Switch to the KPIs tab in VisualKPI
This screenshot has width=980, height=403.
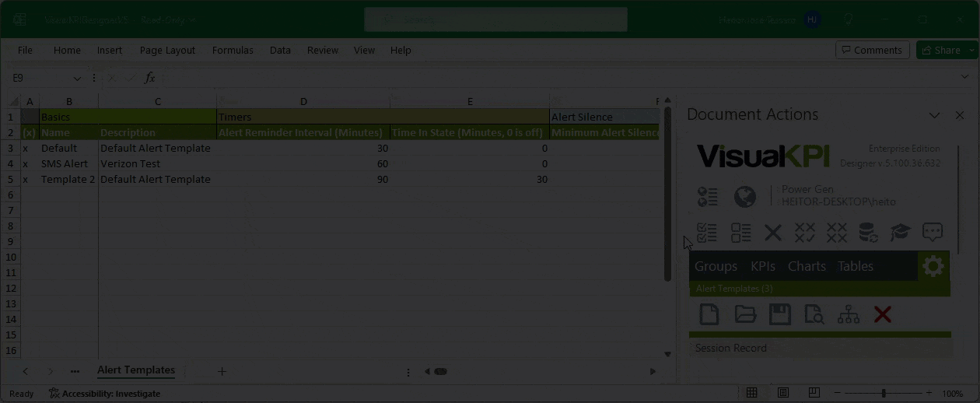[762, 266]
